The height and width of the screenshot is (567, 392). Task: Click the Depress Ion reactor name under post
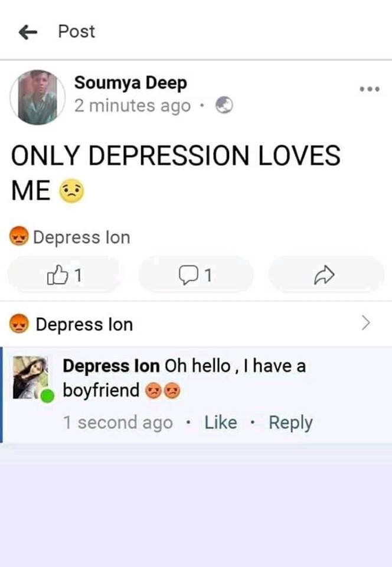click(81, 237)
